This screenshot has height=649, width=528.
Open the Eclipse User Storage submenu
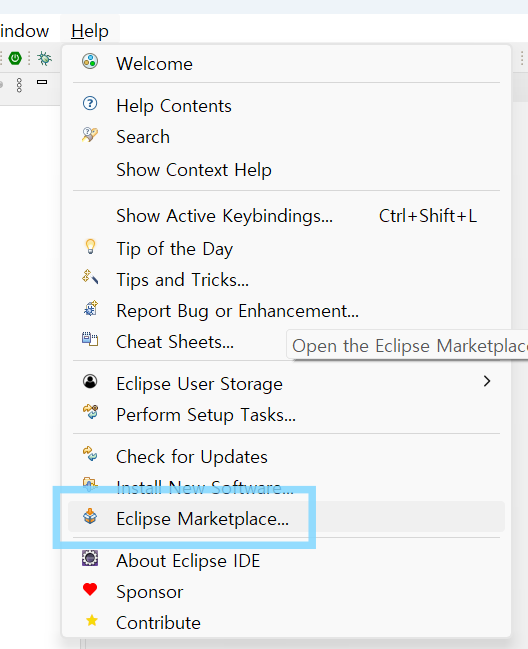click(x=286, y=384)
